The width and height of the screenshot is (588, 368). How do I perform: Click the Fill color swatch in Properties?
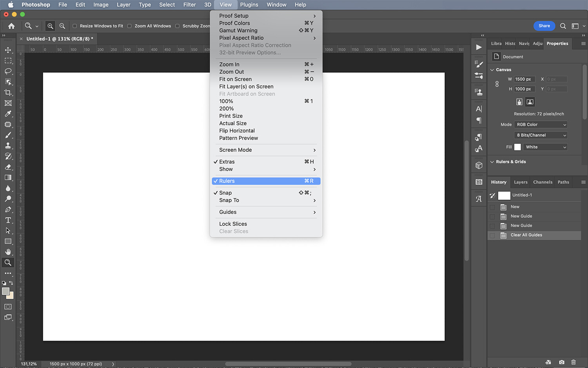(517, 147)
